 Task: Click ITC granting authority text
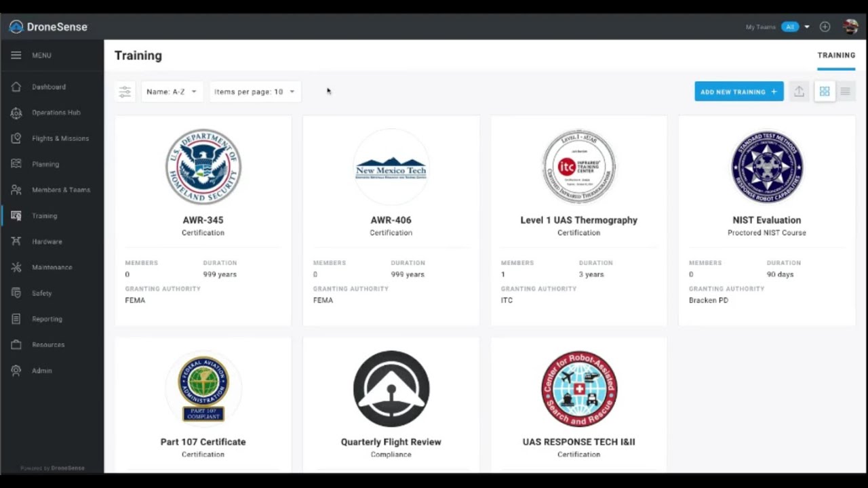(507, 300)
